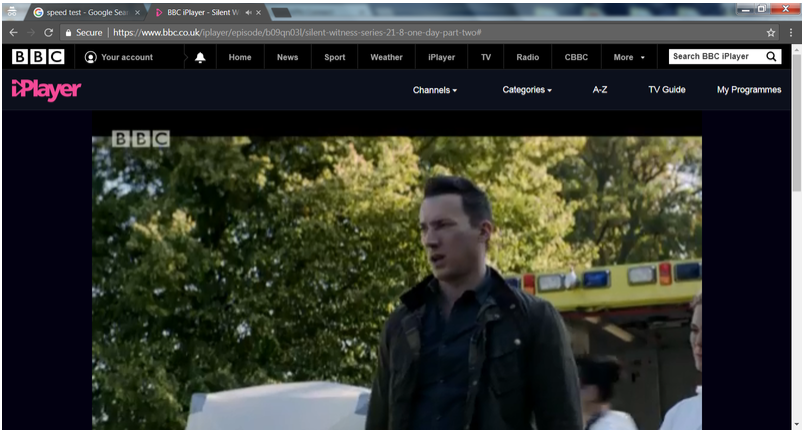The width and height of the screenshot is (806, 431).
Task: Click the browser back arrow
Action: [13, 32]
